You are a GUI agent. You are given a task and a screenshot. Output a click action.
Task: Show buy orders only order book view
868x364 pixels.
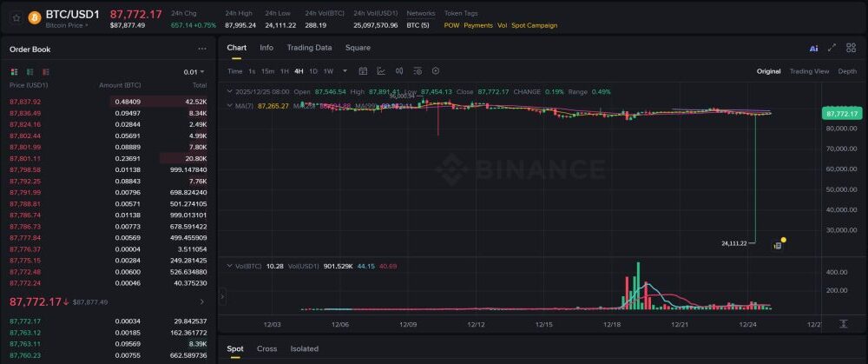(30, 72)
